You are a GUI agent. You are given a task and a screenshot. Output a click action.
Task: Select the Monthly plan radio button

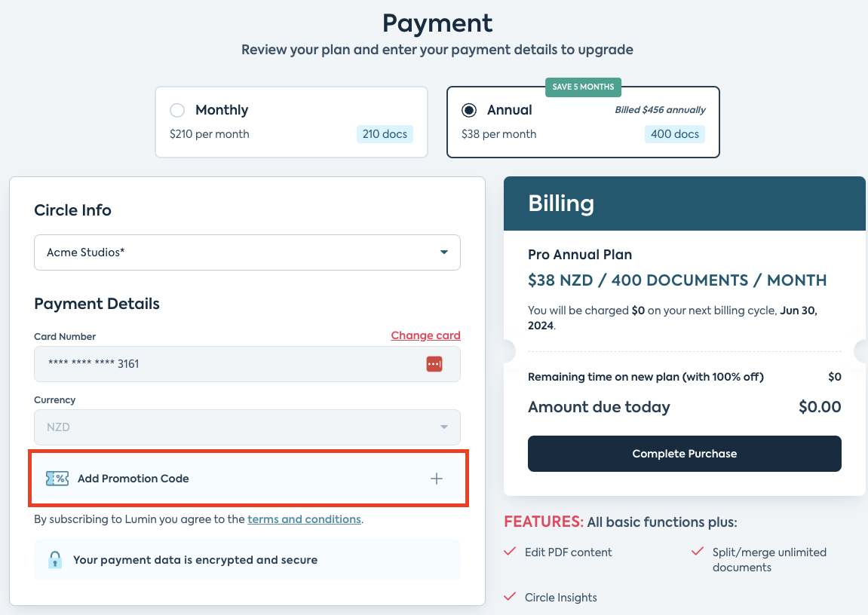pos(177,110)
